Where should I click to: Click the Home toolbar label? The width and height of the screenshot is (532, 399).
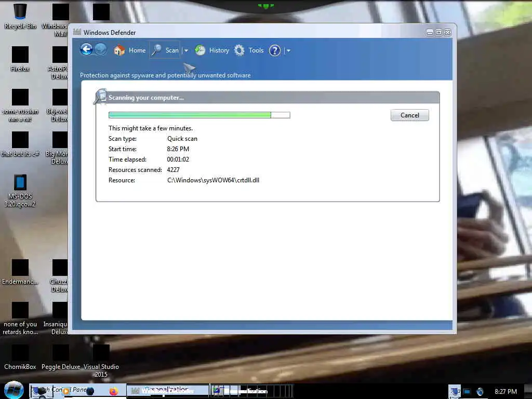pos(137,50)
